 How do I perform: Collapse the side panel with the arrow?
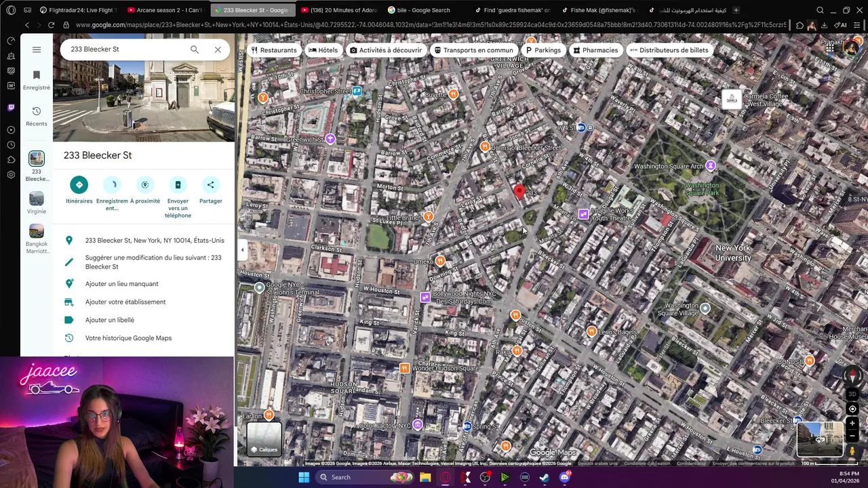[242, 250]
